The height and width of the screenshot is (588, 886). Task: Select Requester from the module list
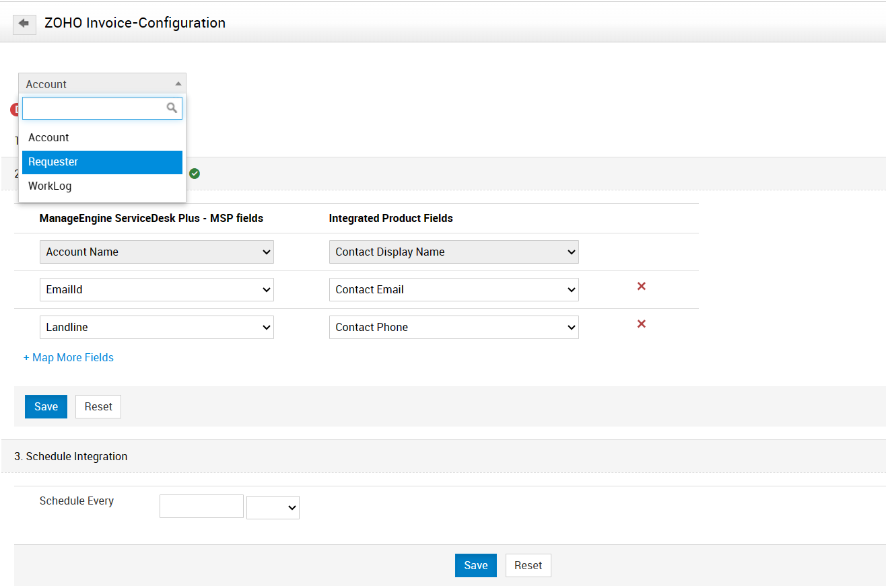point(102,162)
